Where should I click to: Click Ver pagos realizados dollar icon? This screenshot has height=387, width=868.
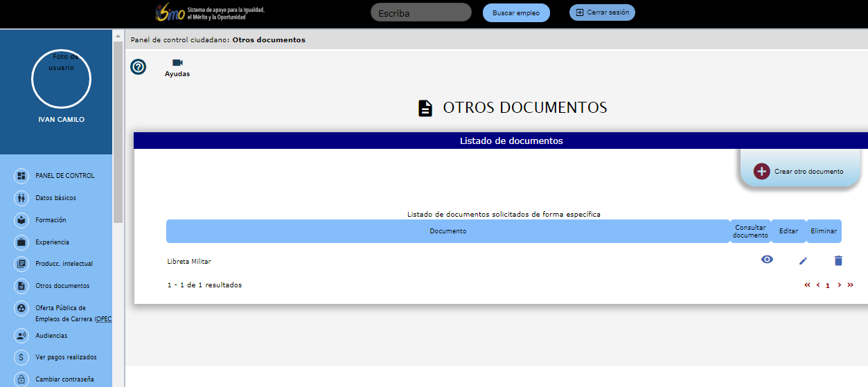[x=21, y=357]
